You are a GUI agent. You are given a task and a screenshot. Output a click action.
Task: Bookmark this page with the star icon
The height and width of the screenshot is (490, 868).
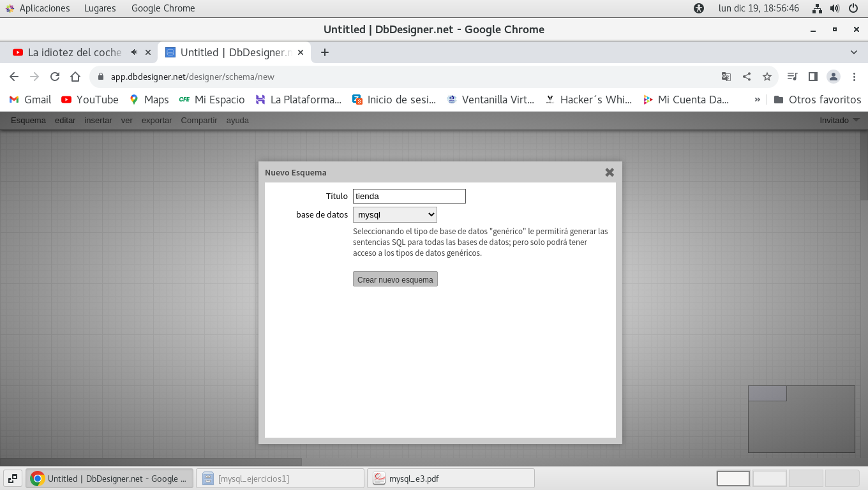tap(767, 77)
